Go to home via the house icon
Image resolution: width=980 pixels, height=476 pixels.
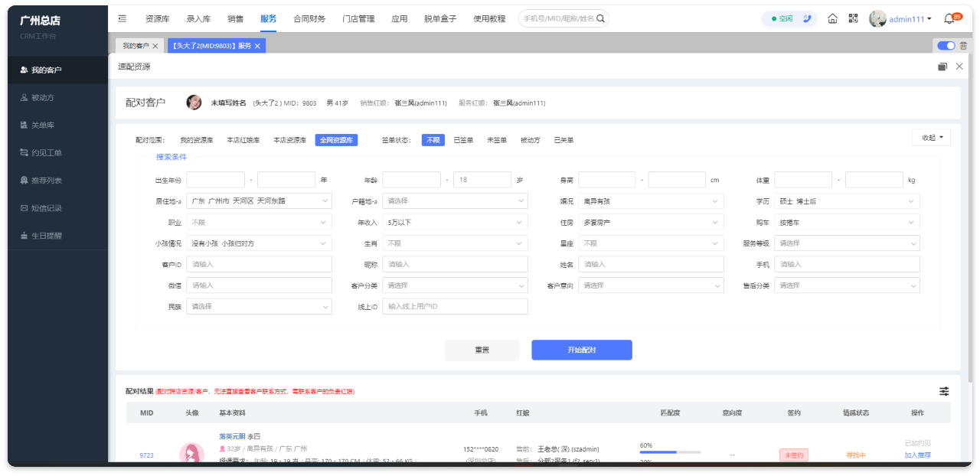coord(832,18)
